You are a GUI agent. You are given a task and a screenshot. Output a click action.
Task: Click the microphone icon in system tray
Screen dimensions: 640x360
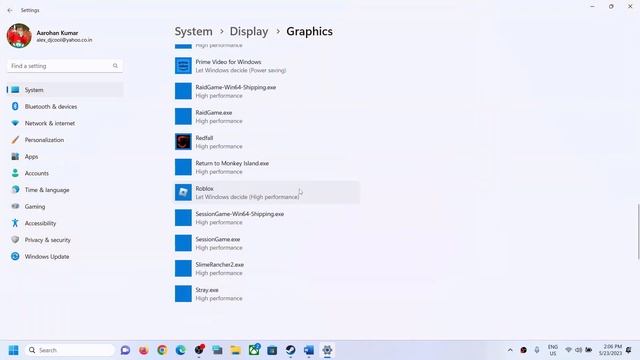(537, 350)
